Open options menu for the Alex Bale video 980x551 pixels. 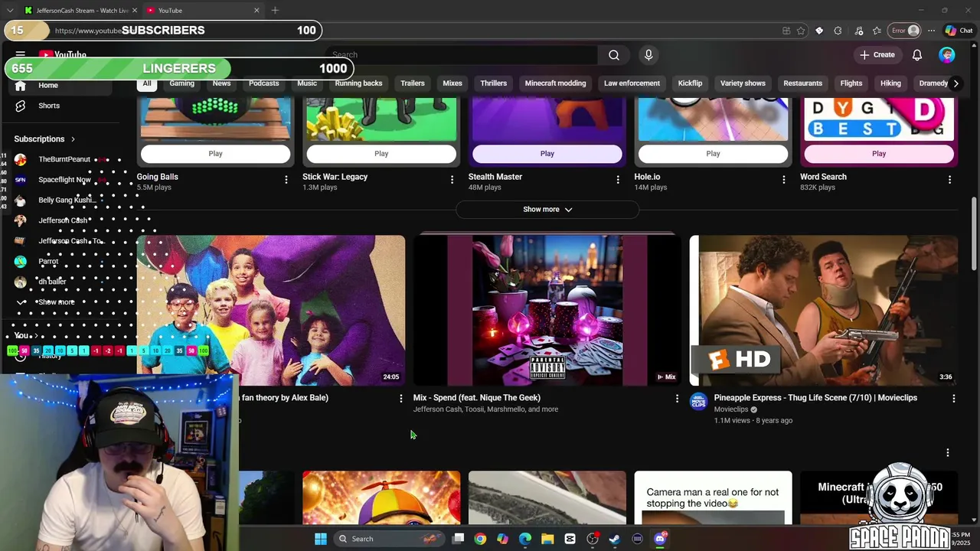pos(400,399)
